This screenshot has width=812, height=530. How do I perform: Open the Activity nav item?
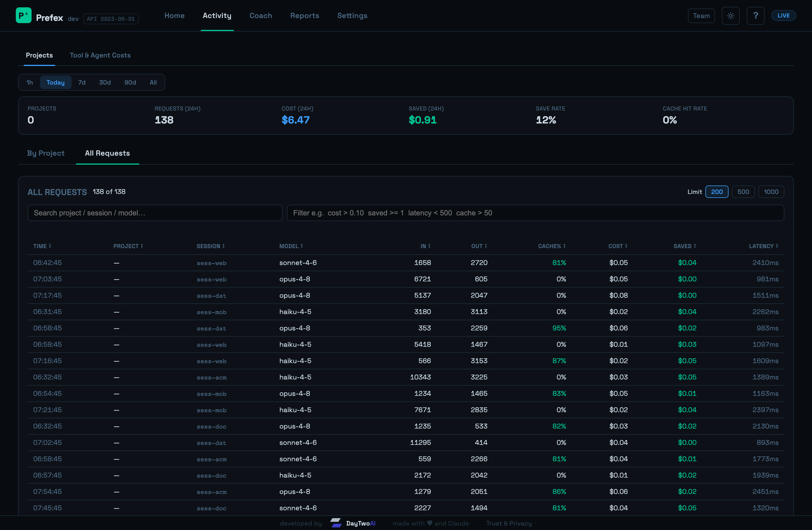click(217, 15)
